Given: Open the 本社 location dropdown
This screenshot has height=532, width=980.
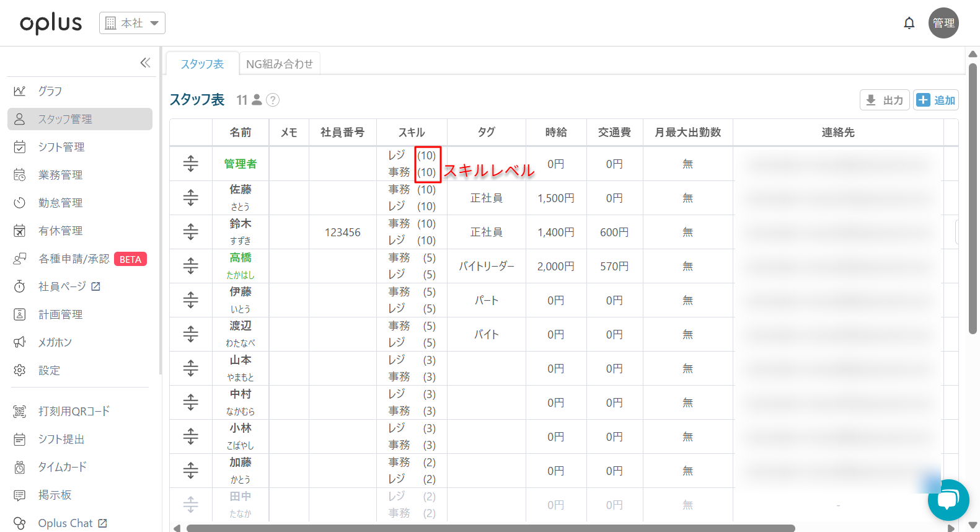Looking at the screenshot, I should pyautogui.click(x=132, y=23).
